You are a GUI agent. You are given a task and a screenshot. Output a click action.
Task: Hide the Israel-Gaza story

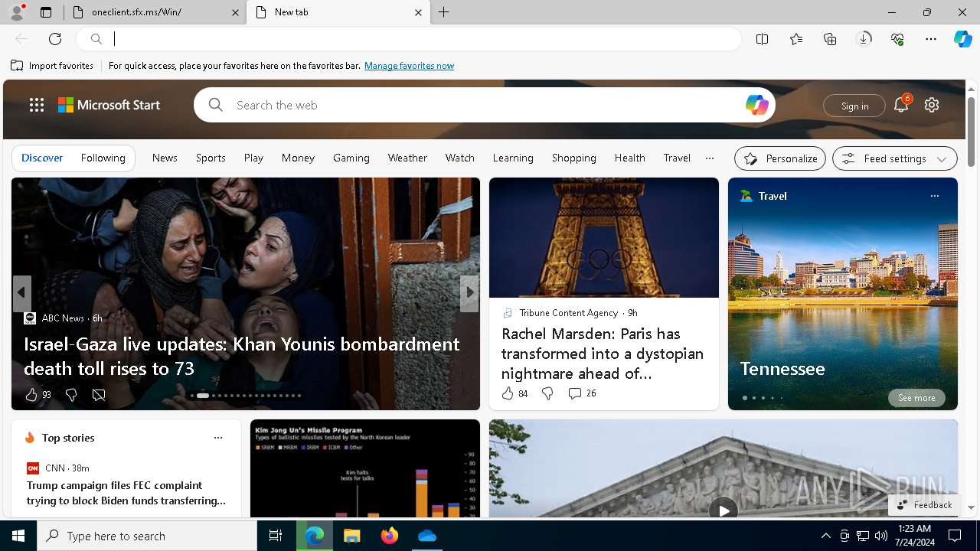click(x=99, y=395)
